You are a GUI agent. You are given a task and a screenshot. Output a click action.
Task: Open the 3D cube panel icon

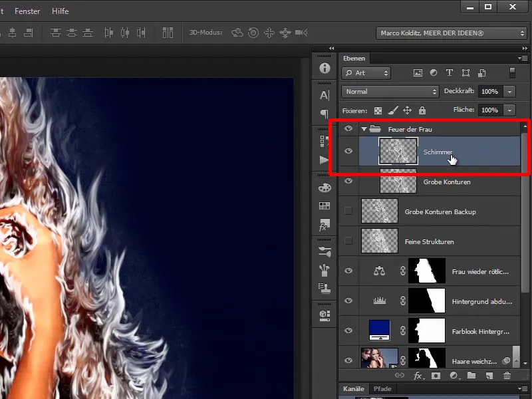click(325, 315)
